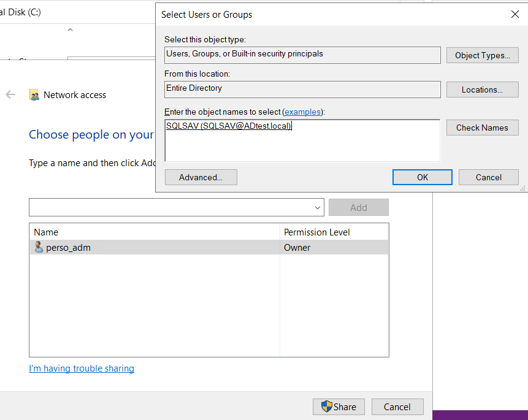This screenshot has width=528, height=420.
Task: Click the Local Disk (C:) title text
Action: coord(20,12)
